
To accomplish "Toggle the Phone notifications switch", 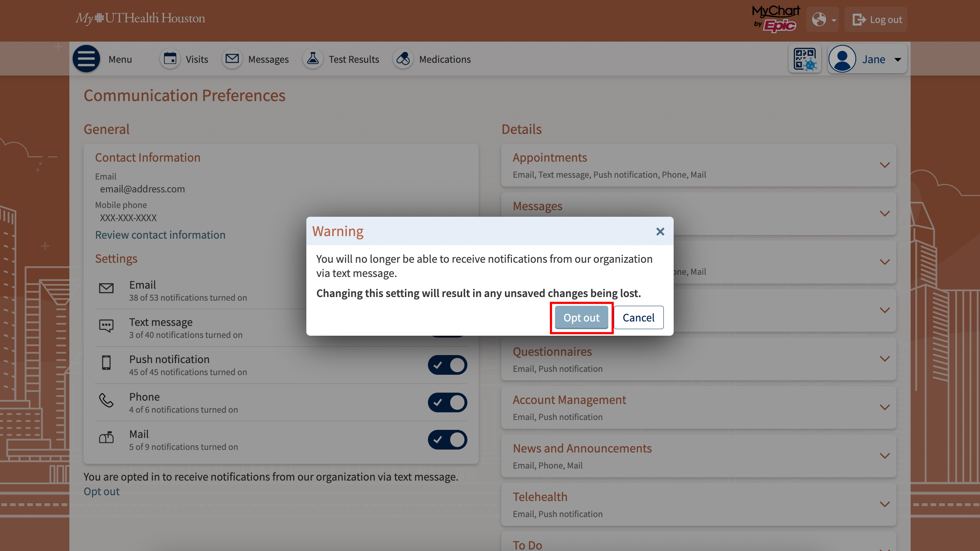I will tap(447, 402).
